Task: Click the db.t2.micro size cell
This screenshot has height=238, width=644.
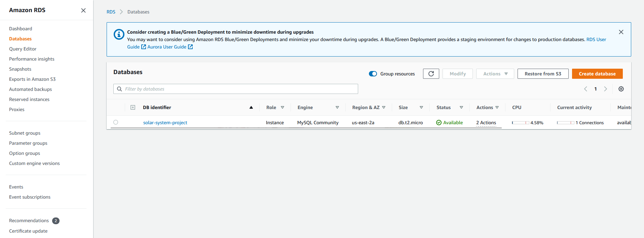Action: 411,123
